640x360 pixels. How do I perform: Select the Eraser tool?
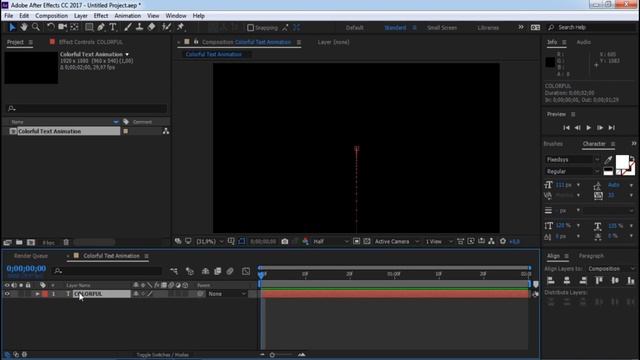pos(151,27)
